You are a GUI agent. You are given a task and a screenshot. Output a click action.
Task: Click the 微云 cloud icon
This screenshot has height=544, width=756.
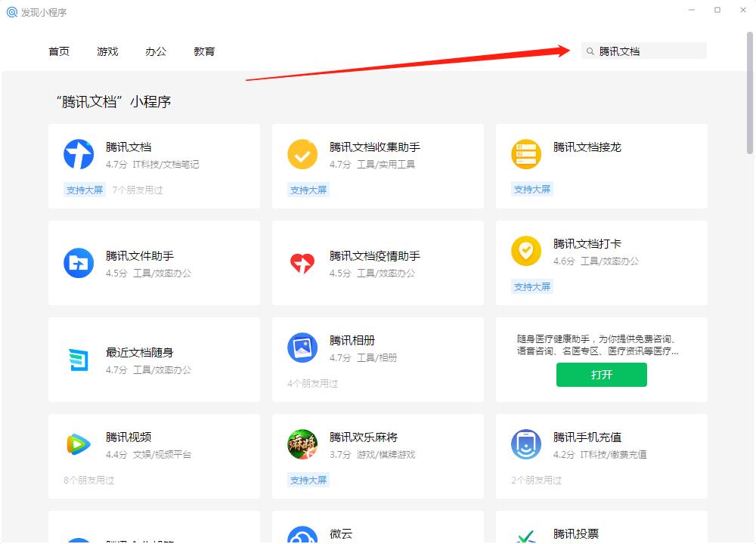[x=302, y=534]
